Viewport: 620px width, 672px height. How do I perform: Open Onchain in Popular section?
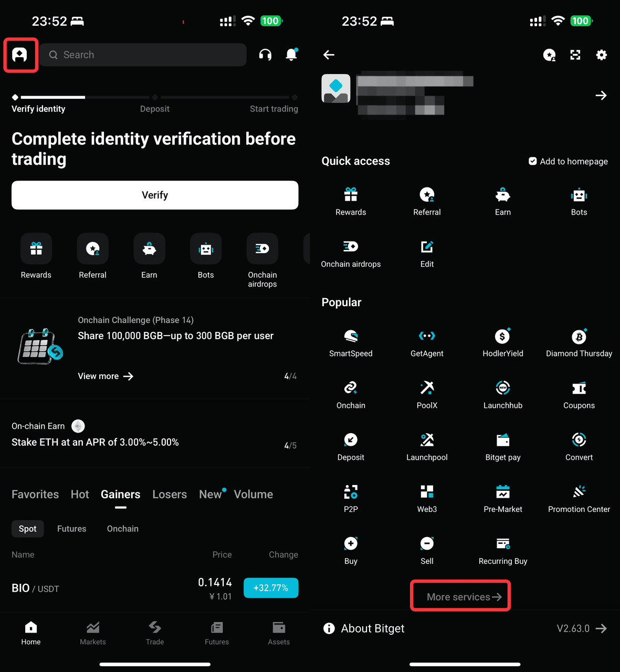[x=351, y=394]
